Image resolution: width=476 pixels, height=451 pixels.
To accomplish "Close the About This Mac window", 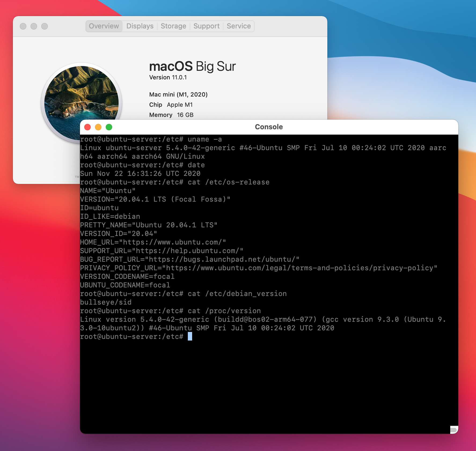I will click(23, 26).
